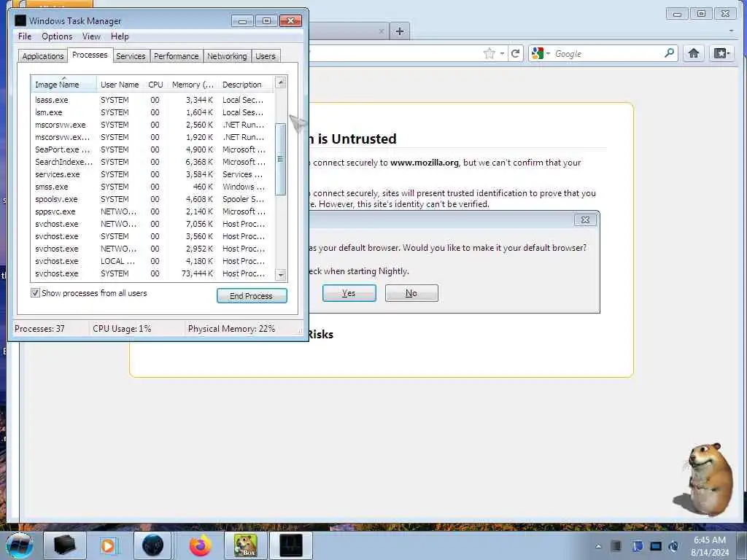Click the search magnifier icon

[670, 53]
